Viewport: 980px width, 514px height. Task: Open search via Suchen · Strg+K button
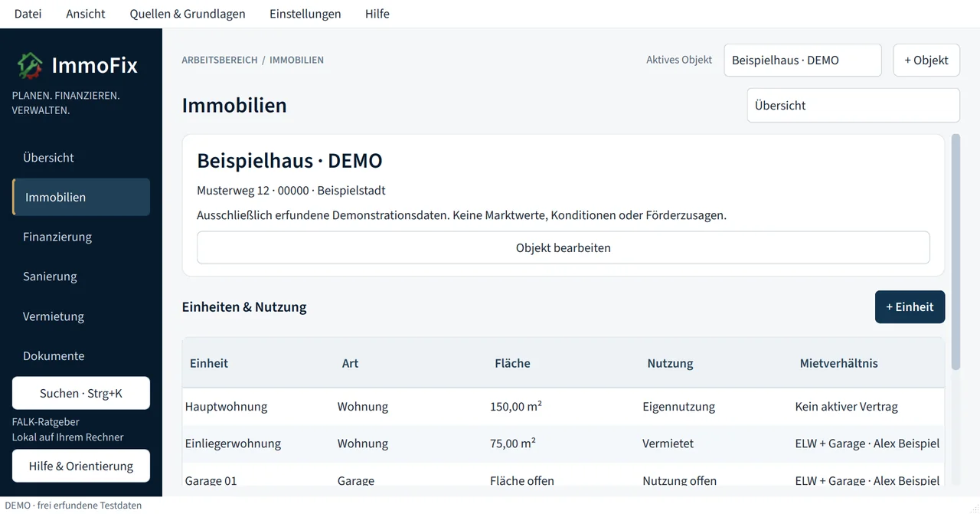[81, 394]
